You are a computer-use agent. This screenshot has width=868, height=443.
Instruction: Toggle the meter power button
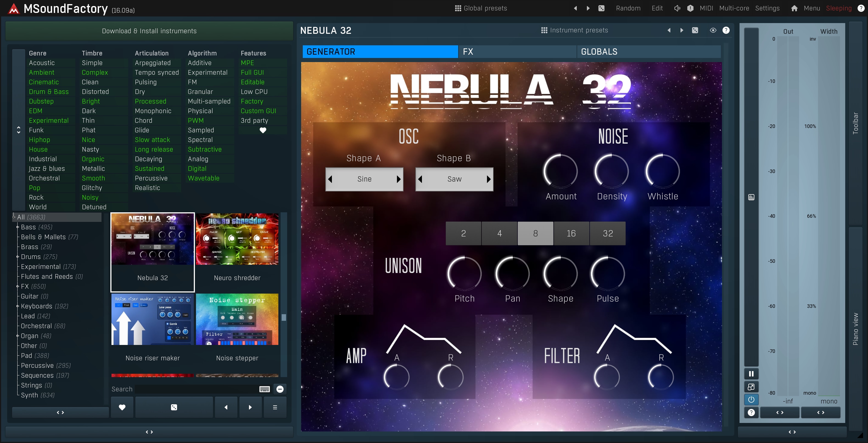click(751, 400)
